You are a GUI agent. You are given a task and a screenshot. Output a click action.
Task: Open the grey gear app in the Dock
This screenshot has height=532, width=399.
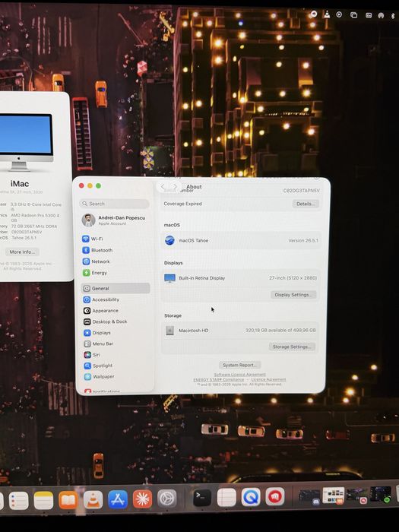pyautogui.click(x=167, y=499)
